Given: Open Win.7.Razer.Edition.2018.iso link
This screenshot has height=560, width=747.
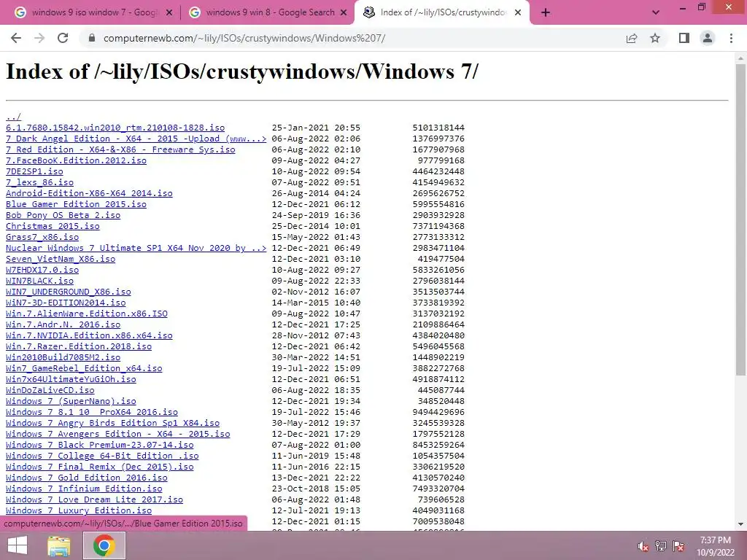Looking at the screenshot, I should pos(79,346).
